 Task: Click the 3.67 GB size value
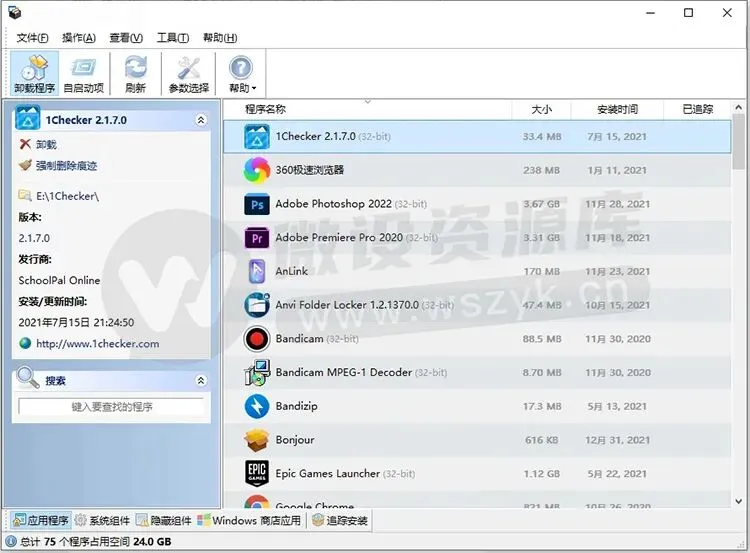pyautogui.click(x=541, y=204)
